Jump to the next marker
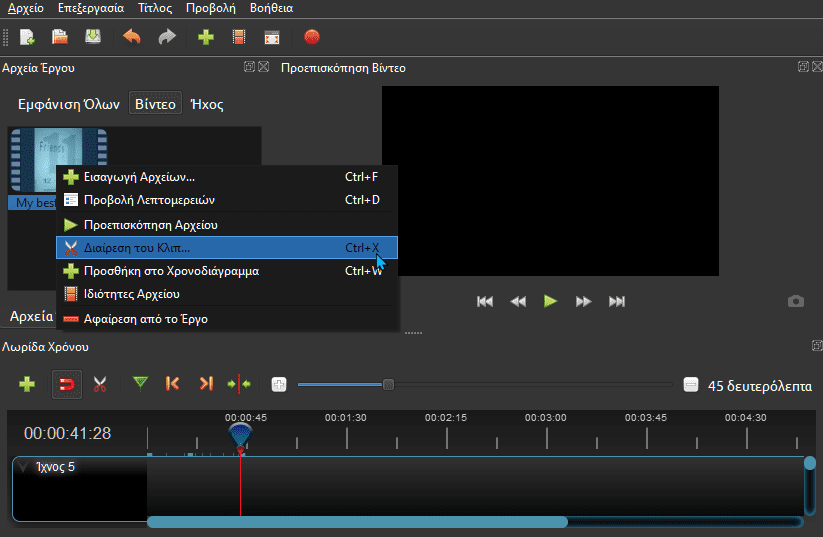This screenshot has width=823, height=537. click(x=206, y=384)
